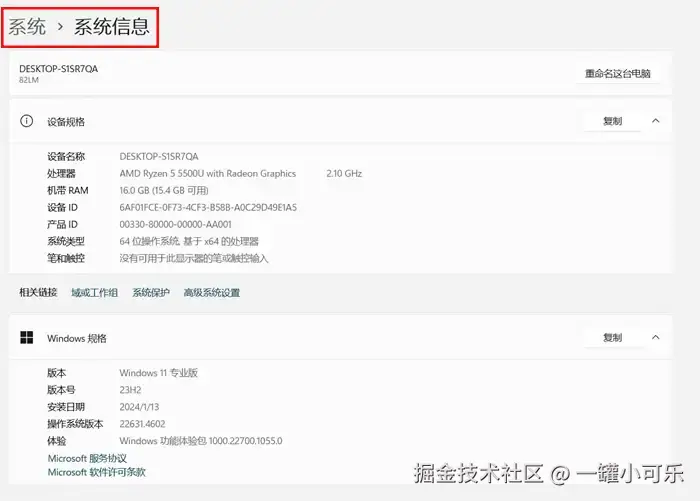Screen dimensions: 700x501
Task: Click the 相关链接 label
Action: pos(38,292)
